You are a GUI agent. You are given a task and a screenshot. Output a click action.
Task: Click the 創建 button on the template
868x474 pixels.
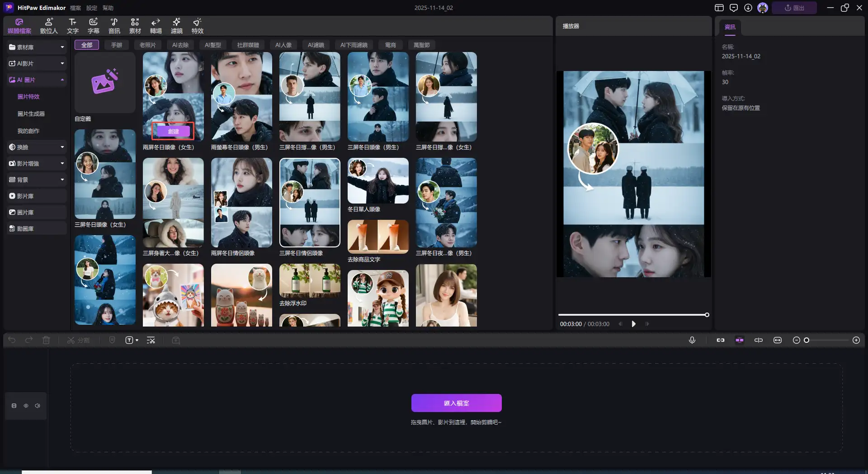pyautogui.click(x=173, y=131)
